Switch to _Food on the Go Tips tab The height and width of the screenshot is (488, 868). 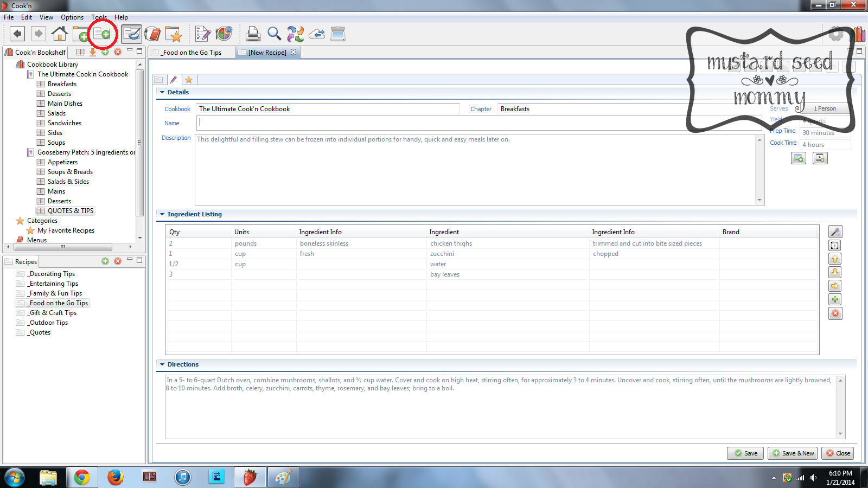(x=192, y=53)
